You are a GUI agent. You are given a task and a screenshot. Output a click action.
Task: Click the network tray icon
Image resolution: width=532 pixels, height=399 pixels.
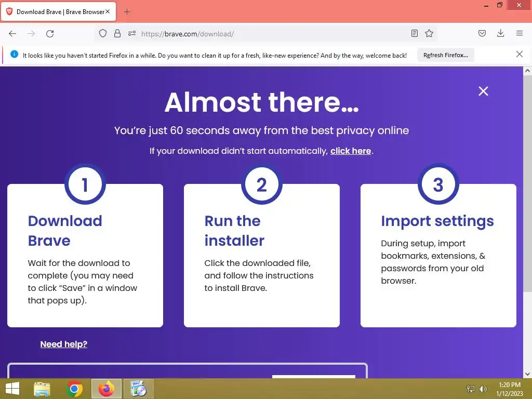(471, 389)
